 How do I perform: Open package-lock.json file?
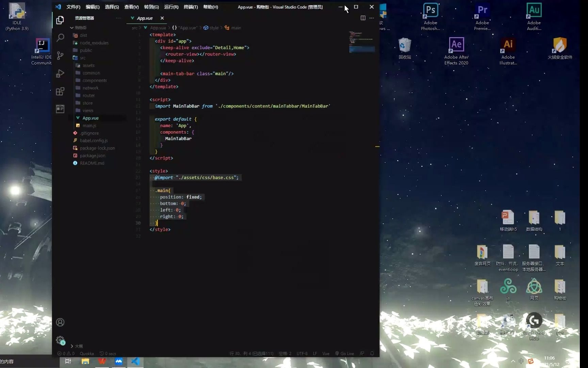[97, 148]
